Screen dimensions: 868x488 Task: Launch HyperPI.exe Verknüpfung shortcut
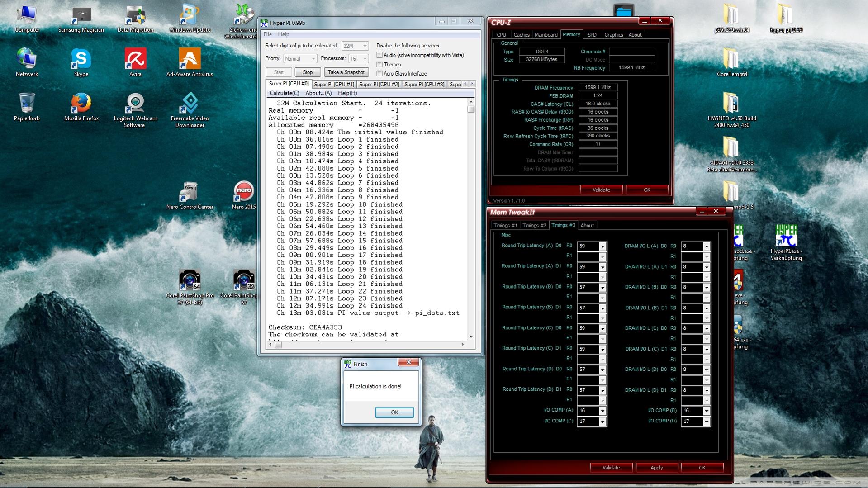click(x=786, y=243)
